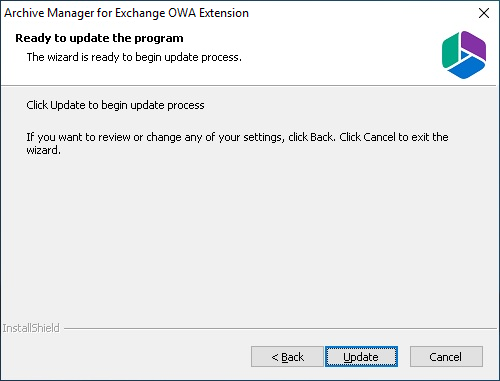Click the 'Ready to update the program' heading
The height and width of the screenshot is (381, 500).
pos(99,38)
